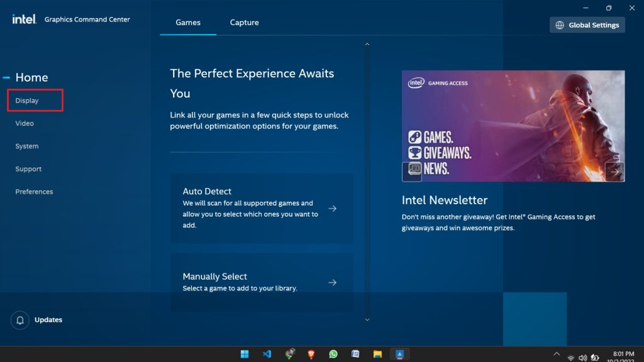Show the next newsletter banner slide
The width and height of the screenshot is (644, 362).
615,172
